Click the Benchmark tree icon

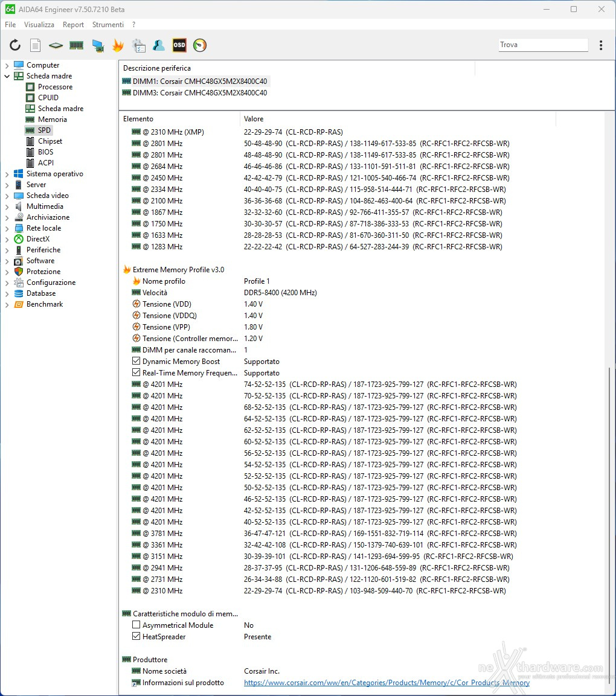[19, 304]
